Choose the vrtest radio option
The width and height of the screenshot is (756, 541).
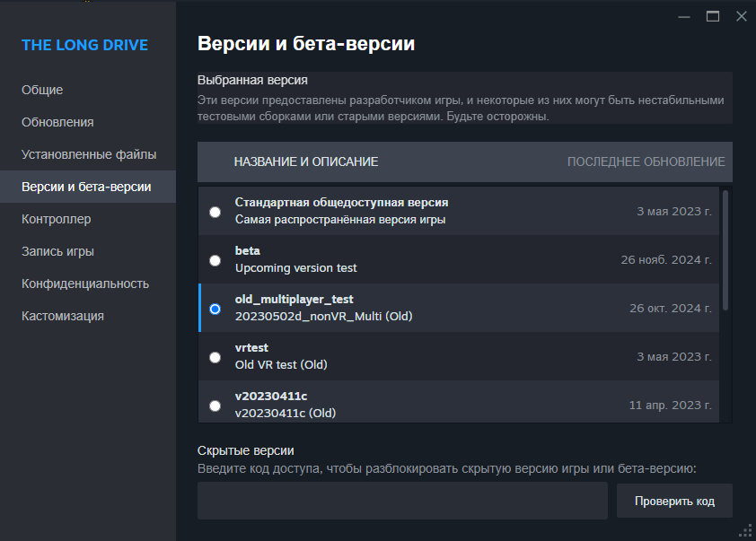(x=215, y=357)
